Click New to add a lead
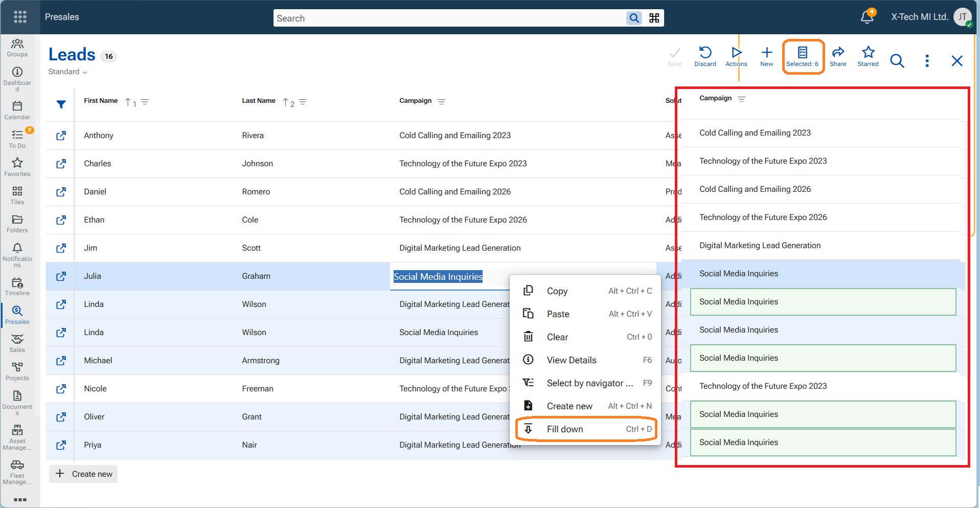 (766, 56)
